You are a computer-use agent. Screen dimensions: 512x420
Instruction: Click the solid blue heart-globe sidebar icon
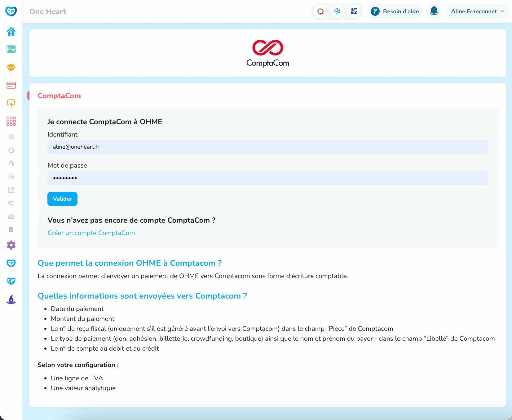(x=11, y=281)
